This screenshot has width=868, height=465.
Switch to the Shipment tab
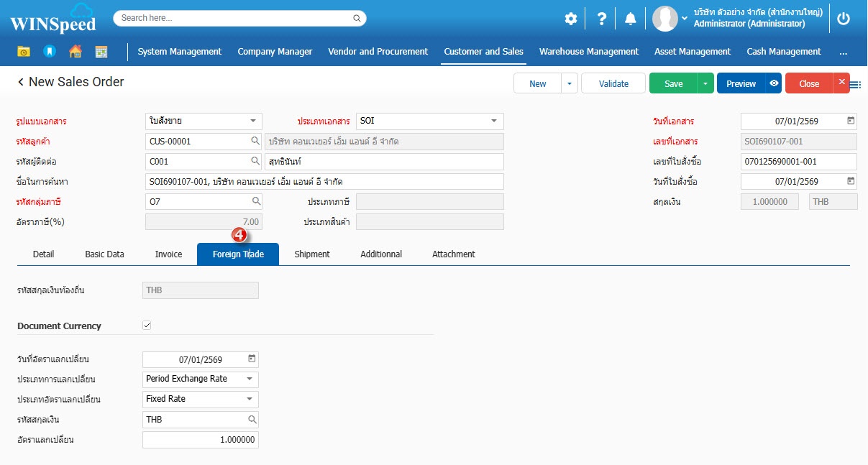(312, 254)
